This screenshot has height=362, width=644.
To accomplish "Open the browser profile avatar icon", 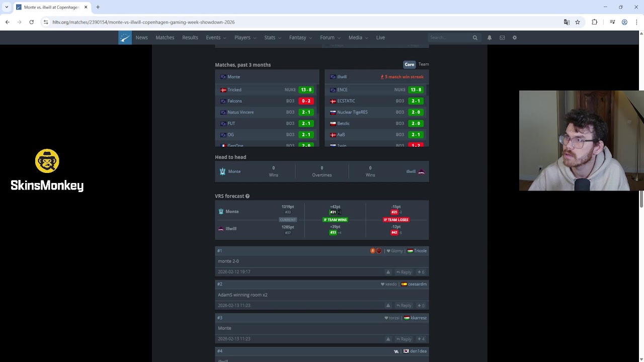I will click(x=624, y=22).
